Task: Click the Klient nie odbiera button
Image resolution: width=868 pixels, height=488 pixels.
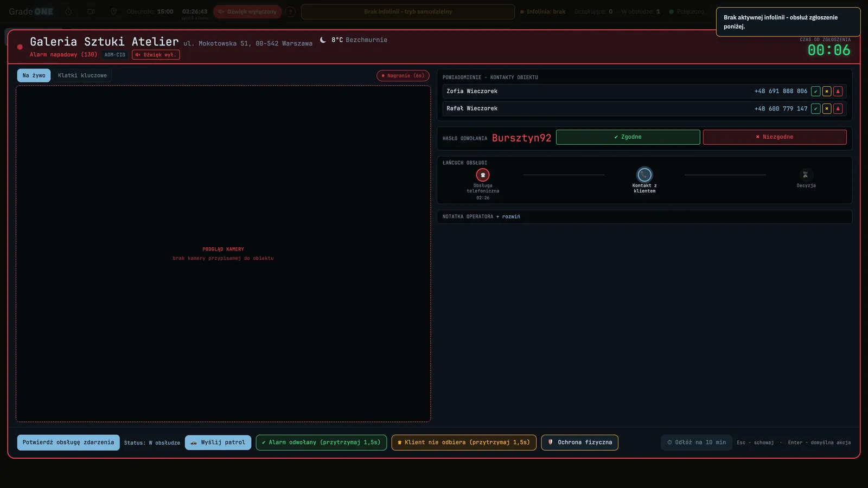Action: (464, 442)
